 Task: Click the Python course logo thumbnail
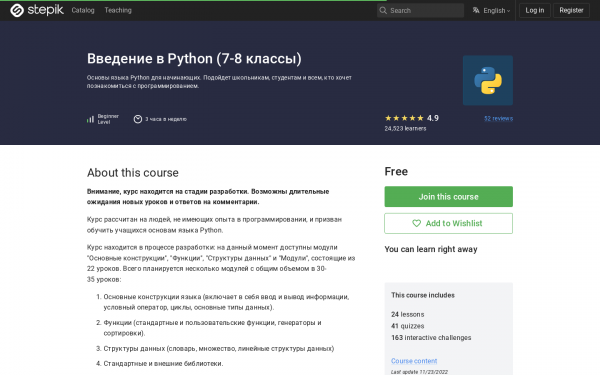click(488, 80)
